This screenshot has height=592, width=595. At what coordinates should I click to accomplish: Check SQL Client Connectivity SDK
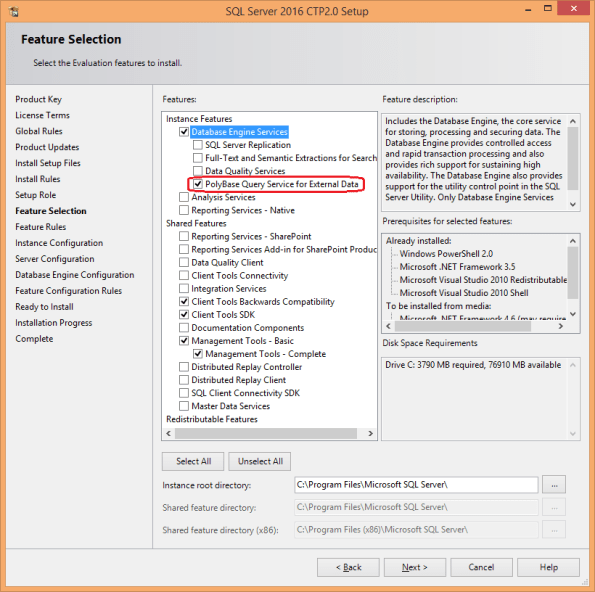[x=184, y=393]
